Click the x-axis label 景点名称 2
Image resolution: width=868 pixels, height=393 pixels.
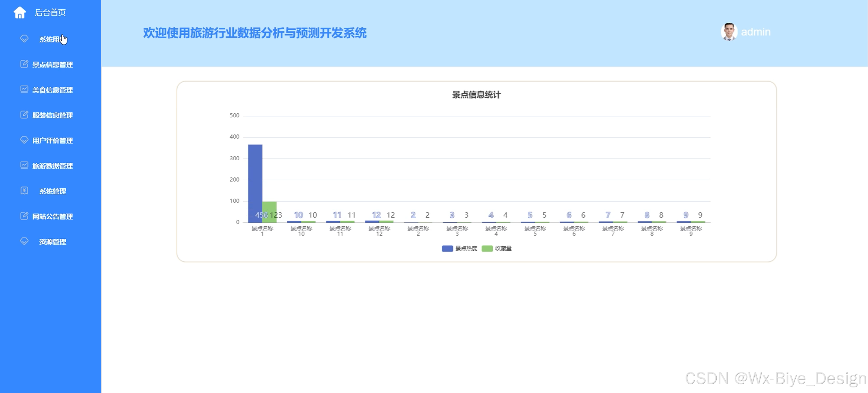tap(418, 231)
